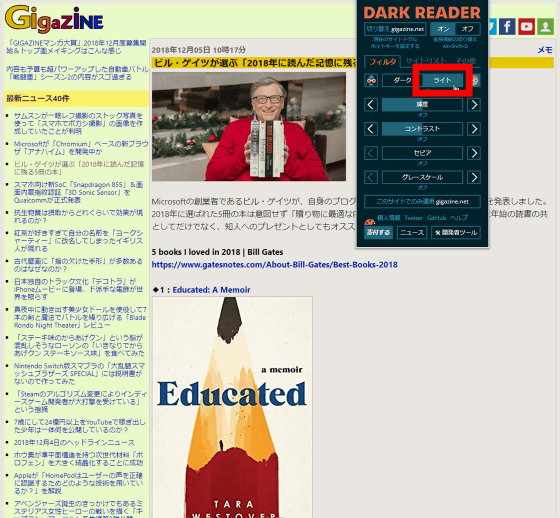Open the gatesnotes.com Best-Books-2018 link
The width and height of the screenshot is (560, 518).
pos(274,265)
